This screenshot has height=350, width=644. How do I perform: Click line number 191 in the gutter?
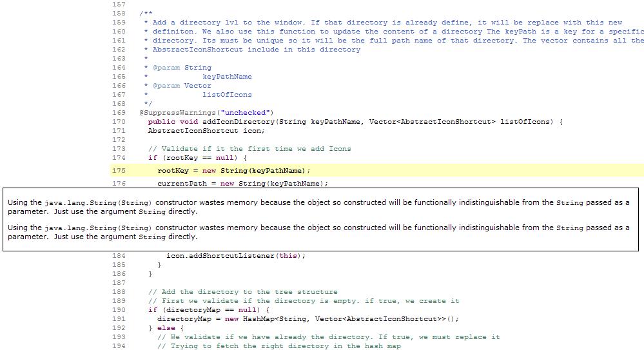[119, 319]
